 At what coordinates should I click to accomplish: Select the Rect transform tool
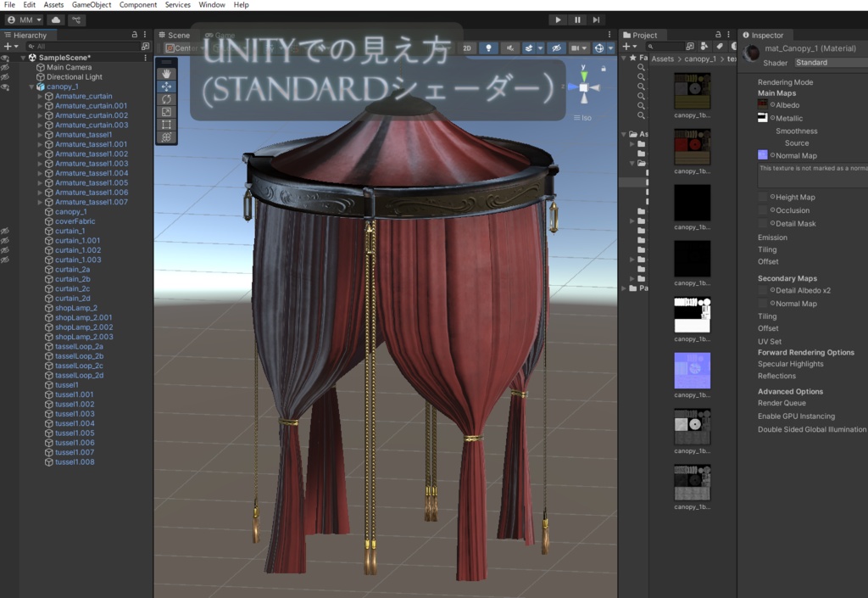[x=166, y=125]
